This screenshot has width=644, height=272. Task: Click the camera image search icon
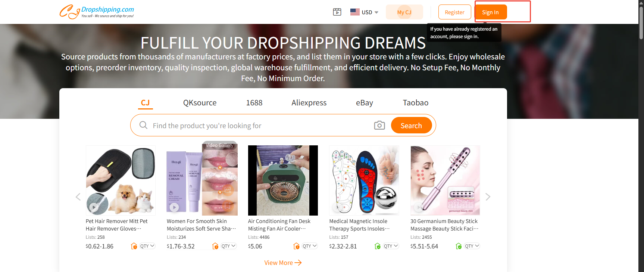point(379,125)
